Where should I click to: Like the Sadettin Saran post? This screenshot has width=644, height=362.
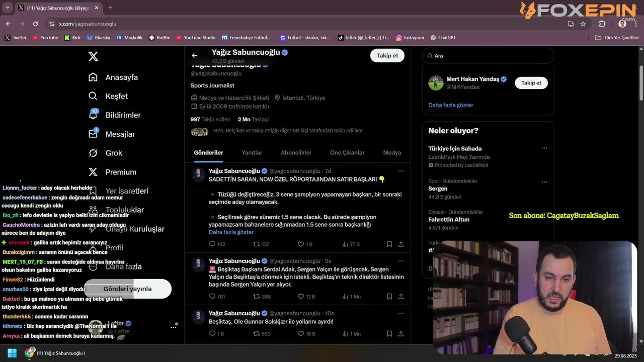pos(305,244)
